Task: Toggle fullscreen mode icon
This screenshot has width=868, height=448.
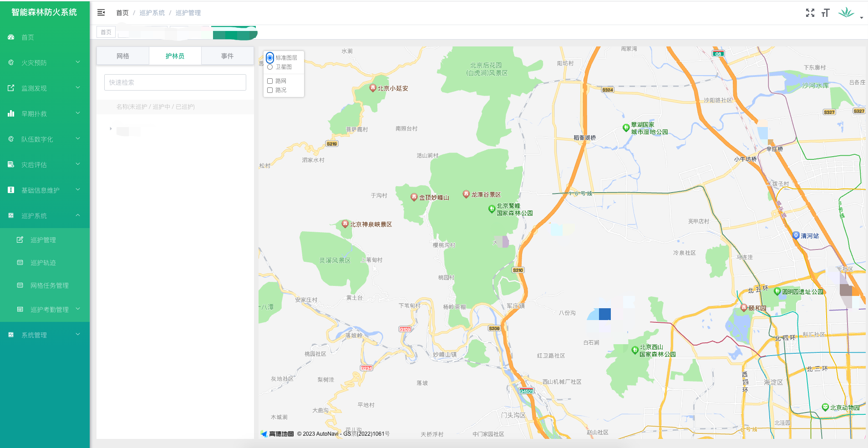Action: (810, 13)
